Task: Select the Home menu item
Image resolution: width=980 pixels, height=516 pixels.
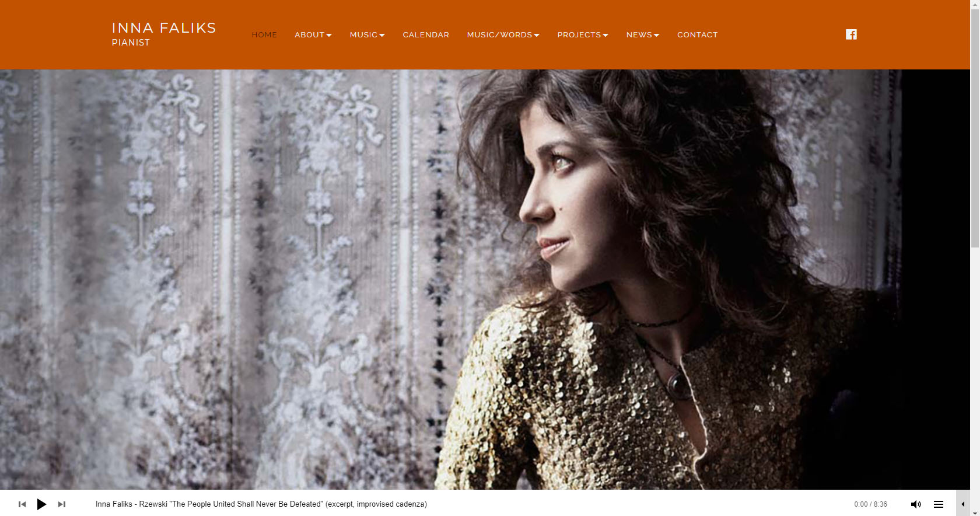Action: [x=264, y=35]
